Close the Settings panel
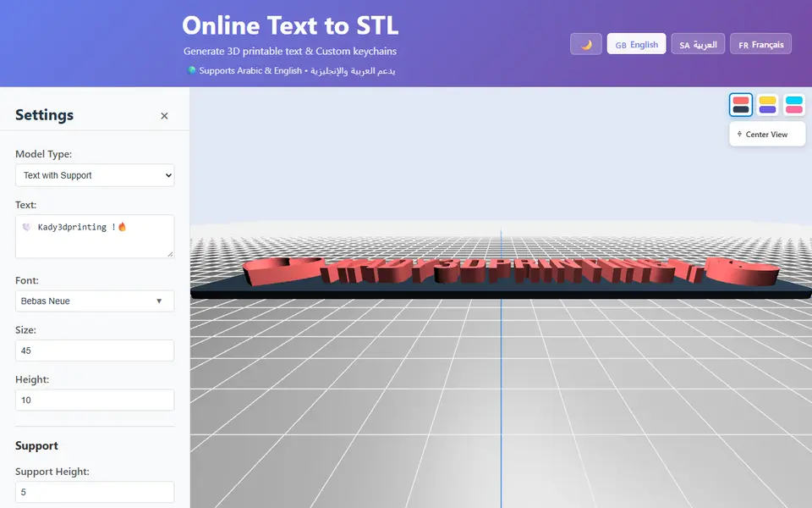This screenshot has width=812, height=508. tap(164, 116)
